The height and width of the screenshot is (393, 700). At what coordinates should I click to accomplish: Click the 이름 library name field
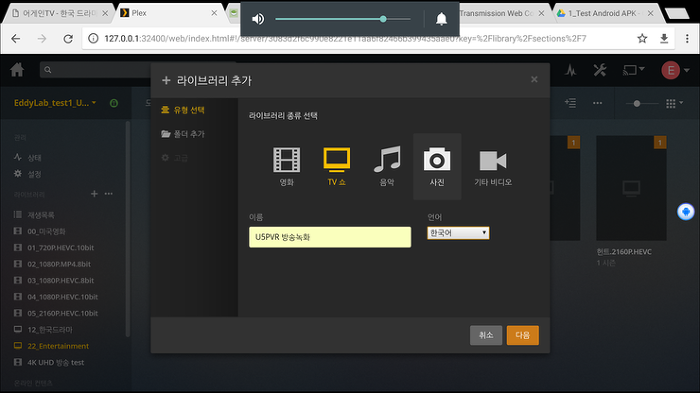coord(330,237)
